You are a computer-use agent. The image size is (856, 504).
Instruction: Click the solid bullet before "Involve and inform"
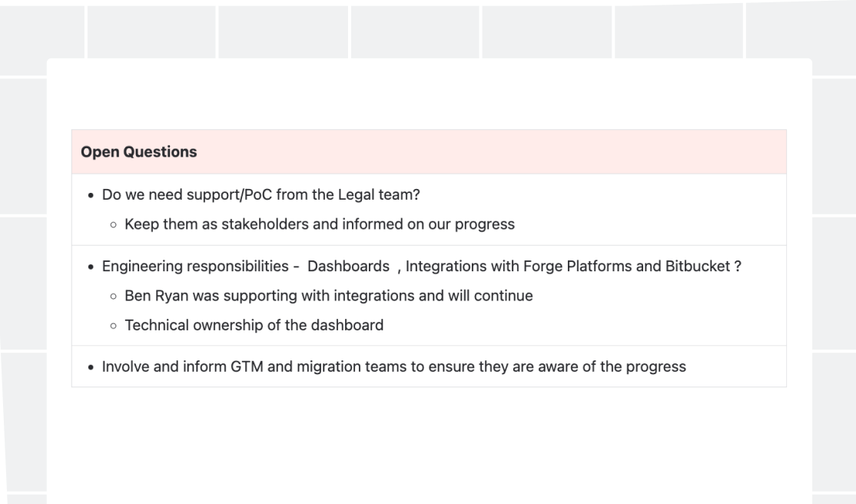[91, 367]
